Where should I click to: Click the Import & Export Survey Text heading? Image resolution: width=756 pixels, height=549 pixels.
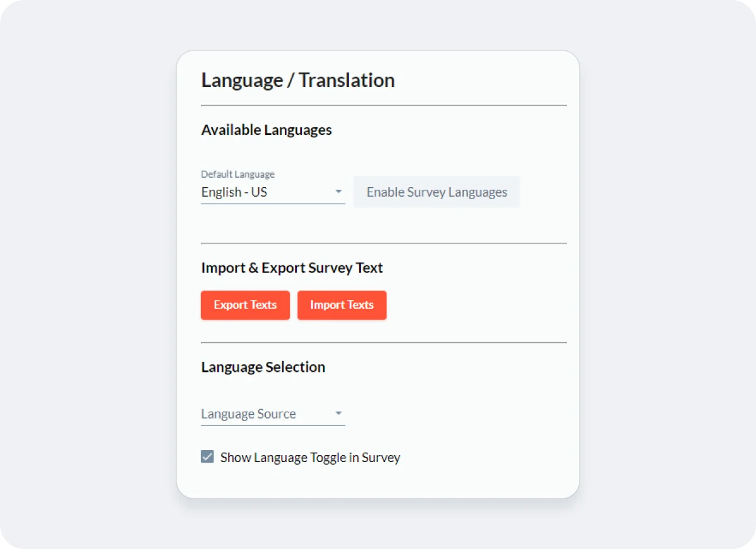(x=292, y=268)
